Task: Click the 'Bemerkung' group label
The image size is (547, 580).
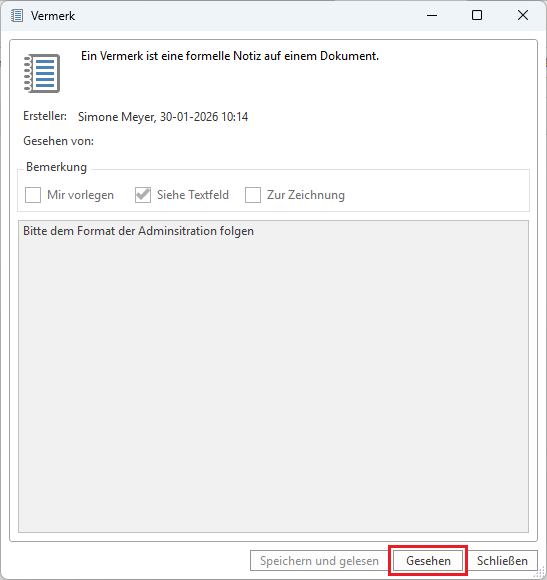Action: (x=56, y=167)
